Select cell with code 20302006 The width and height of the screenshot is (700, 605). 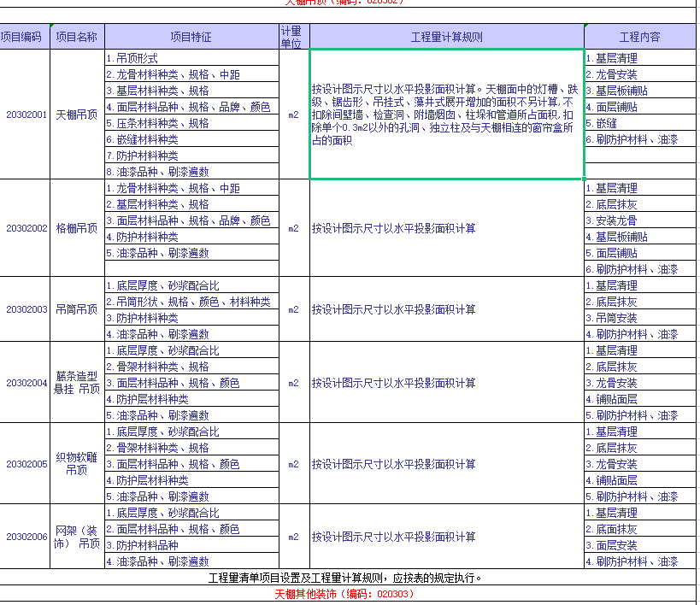[25, 537]
